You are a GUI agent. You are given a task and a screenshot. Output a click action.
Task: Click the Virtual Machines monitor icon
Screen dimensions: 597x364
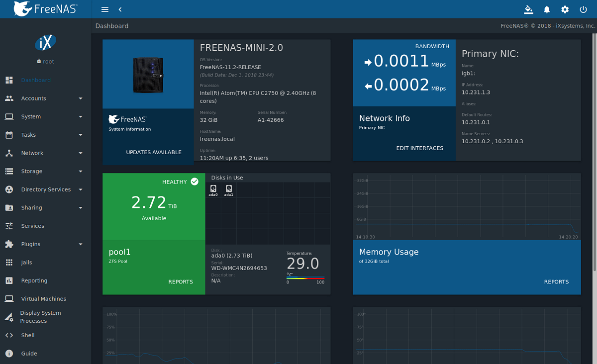pos(9,299)
